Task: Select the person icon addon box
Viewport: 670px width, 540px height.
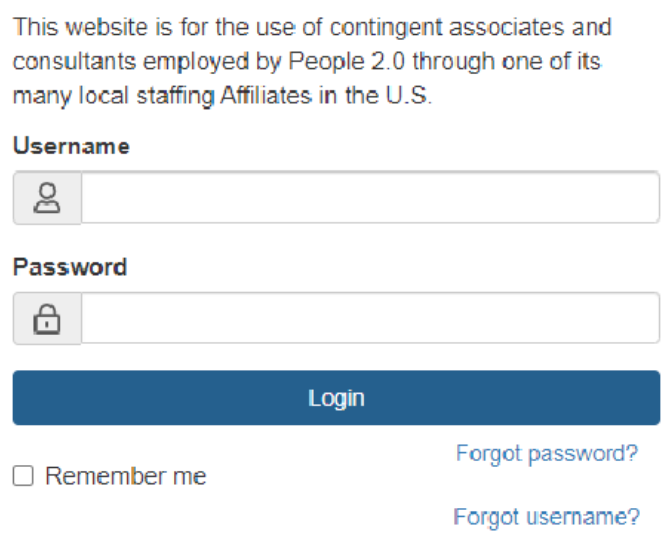Action: tap(47, 198)
